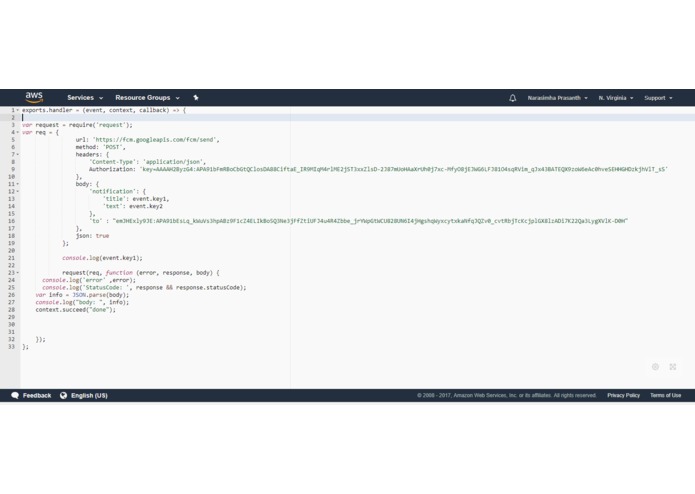Viewport: 695px width, 494px height.
Task: Click the 'text': event.key2 line
Action: pyautogui.click(x=133, y=206)
